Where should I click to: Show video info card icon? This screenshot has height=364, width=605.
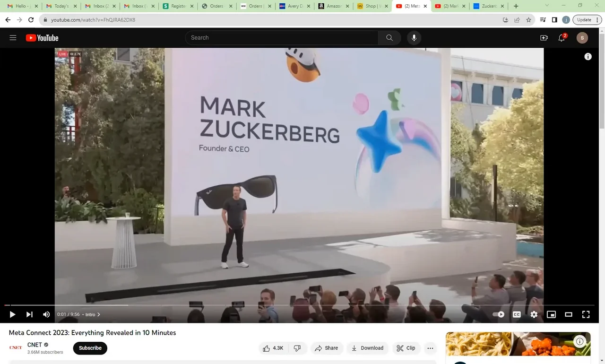point(588,57)
